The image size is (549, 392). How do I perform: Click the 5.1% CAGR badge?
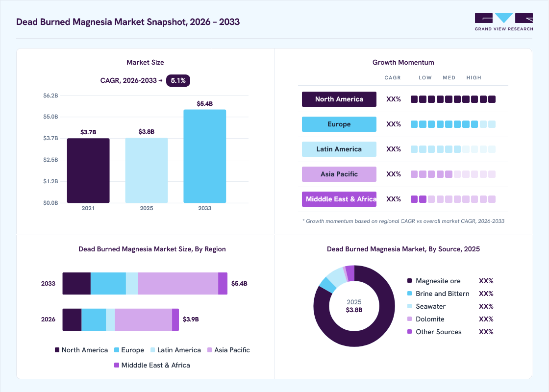(178, 80)
